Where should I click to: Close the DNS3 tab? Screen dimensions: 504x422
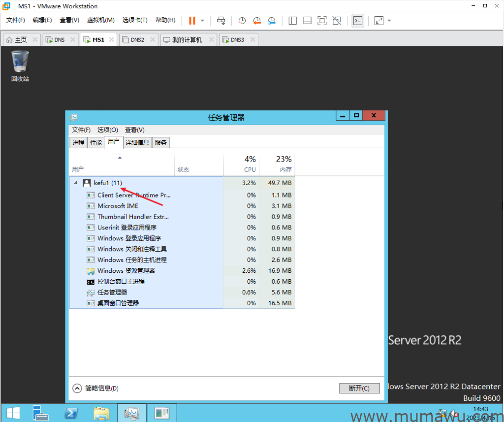click(x=252, y=39)
